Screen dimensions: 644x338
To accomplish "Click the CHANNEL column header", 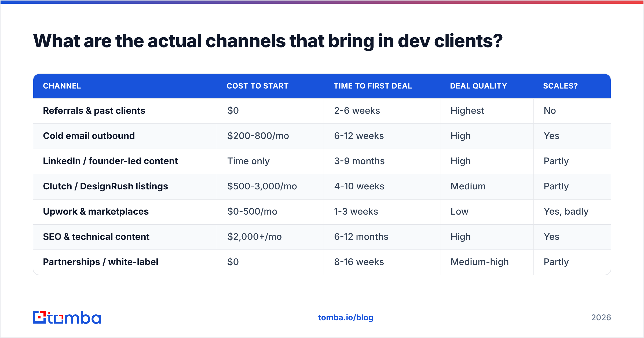I will [62, 86].
